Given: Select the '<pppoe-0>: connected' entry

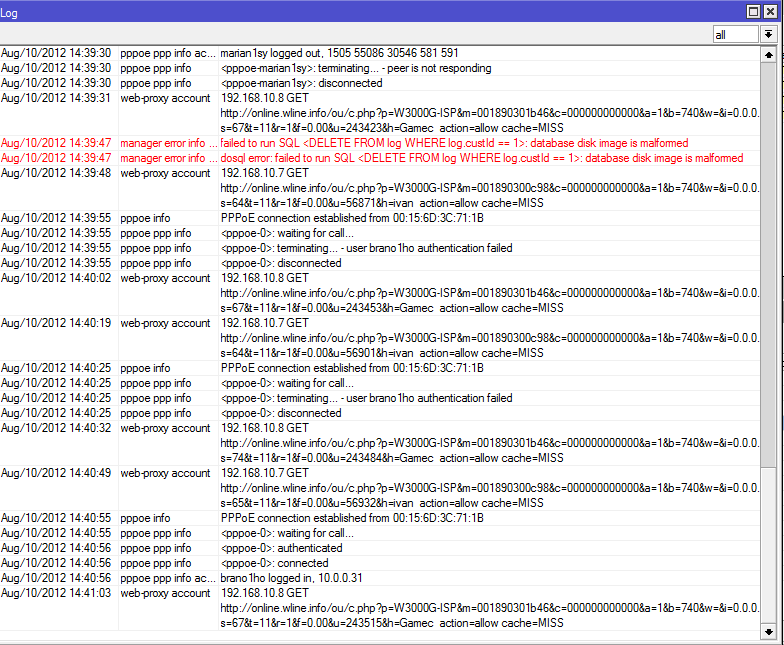Looking at the screenshot, I should point(380,563).
